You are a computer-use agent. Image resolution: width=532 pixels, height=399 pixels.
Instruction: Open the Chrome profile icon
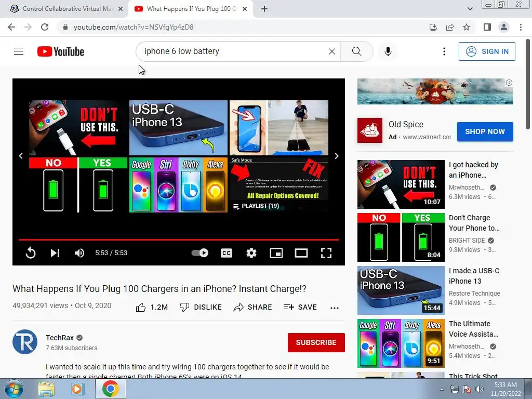click(x=504, y=27)
